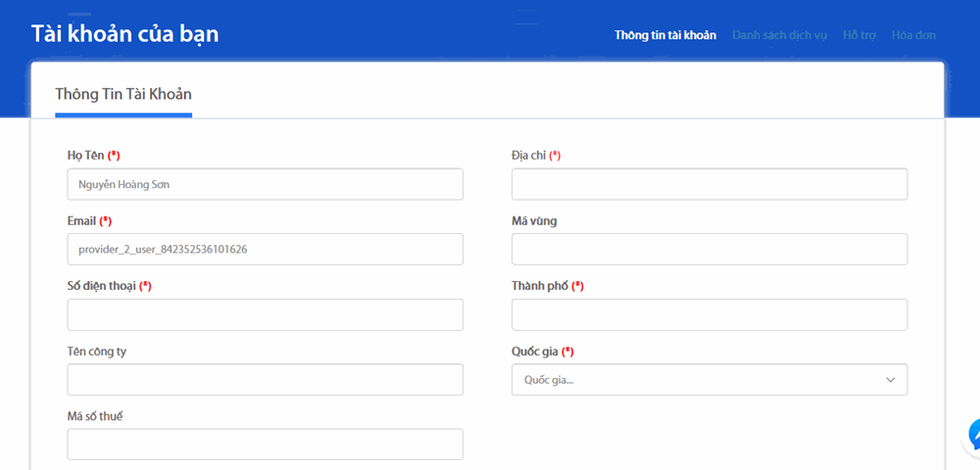The width and height of the screenshot is (980, 470).
Task: Go to Thông tin tài khoản nav link
Action: click(664, 35)
